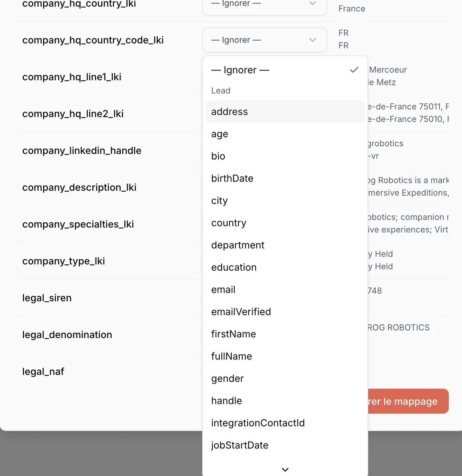Click the company_linkedin_handle column label
This screenshot has height=476, width=462.
(82, 150)
